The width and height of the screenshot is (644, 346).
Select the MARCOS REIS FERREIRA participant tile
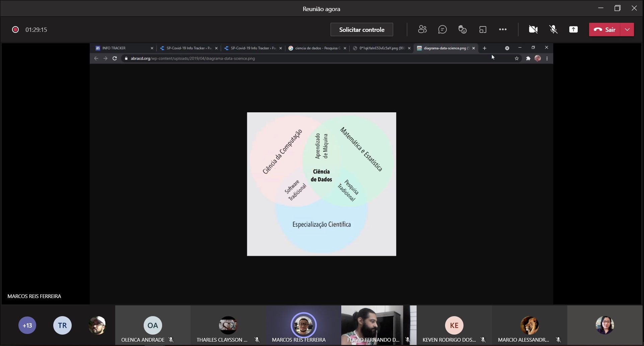303,325
